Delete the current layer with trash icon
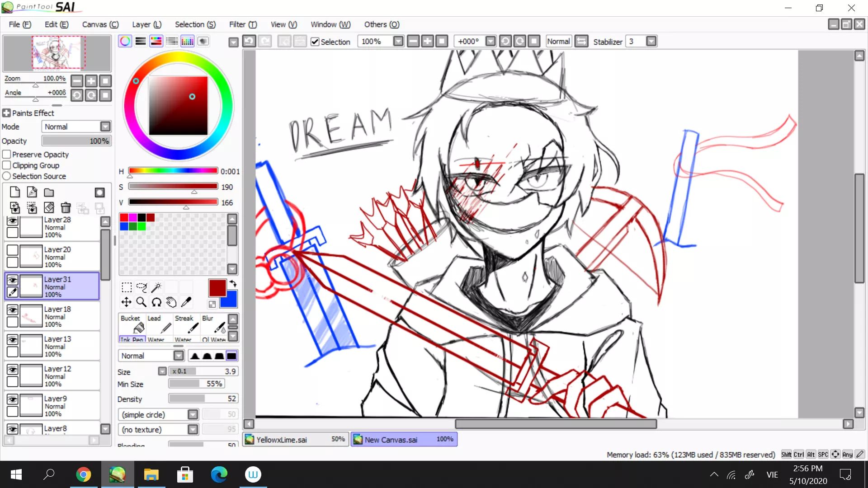The image size is (868, 488). tap(66, 207)
